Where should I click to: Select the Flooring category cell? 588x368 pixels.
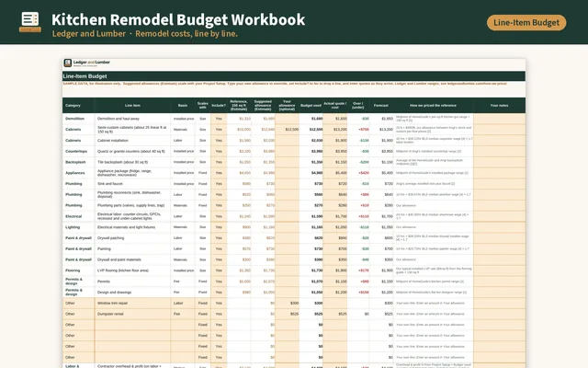(x=78, y=270)
